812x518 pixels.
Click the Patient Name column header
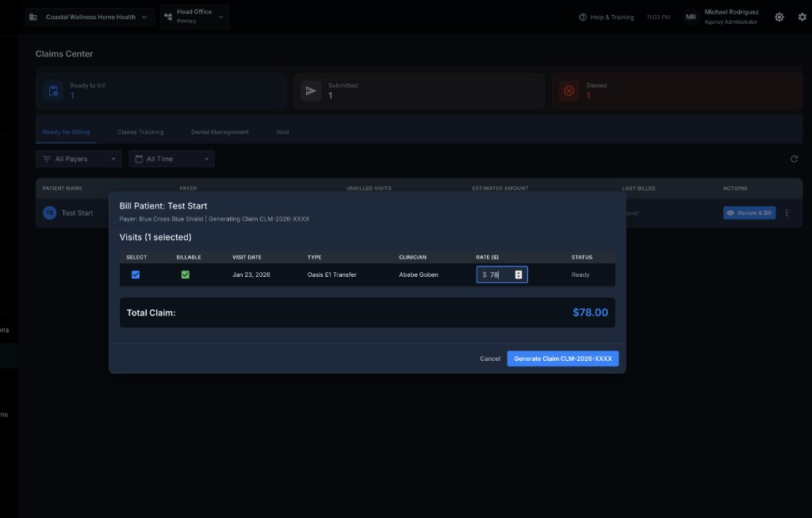tap(62, 189)
